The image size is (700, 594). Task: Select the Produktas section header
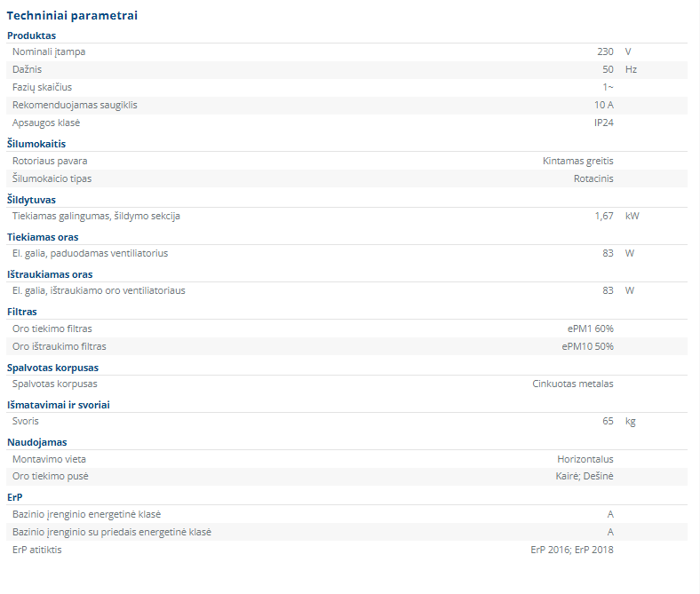(31, 36)
